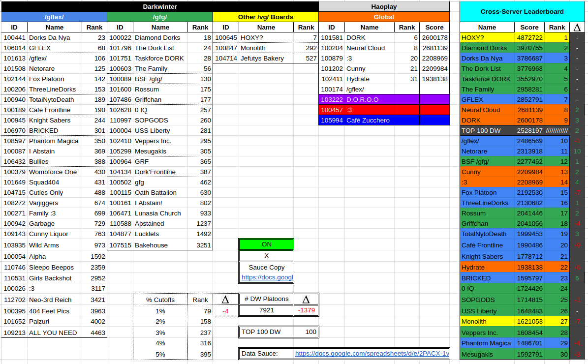
Task: Click Jefutys Bakery in Other boards
Action: point(266,59)
